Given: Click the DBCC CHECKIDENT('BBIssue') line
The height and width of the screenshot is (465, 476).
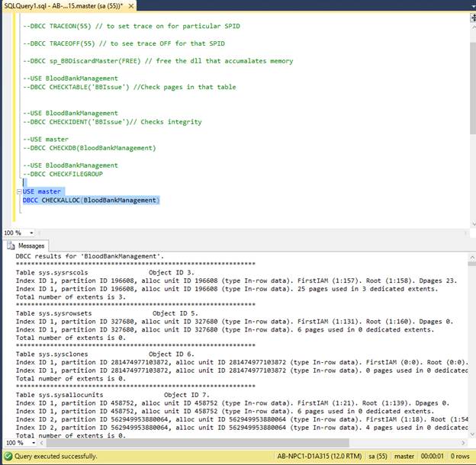Looking at the screenshot, I should [112, 122].
